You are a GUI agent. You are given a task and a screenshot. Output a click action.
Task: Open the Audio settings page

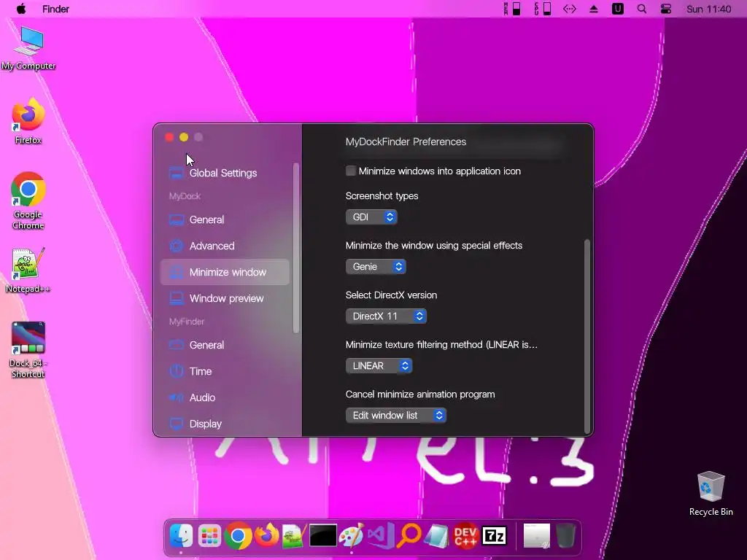(x=225, y=397)
